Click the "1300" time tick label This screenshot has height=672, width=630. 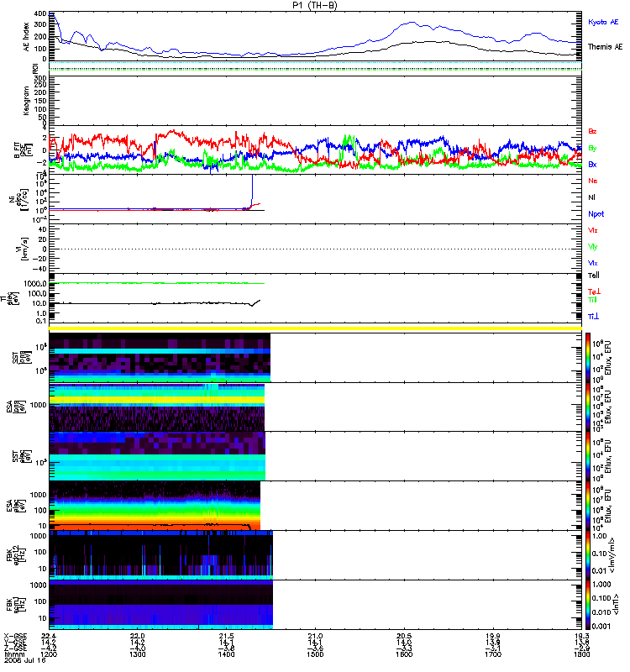point(138,654)
